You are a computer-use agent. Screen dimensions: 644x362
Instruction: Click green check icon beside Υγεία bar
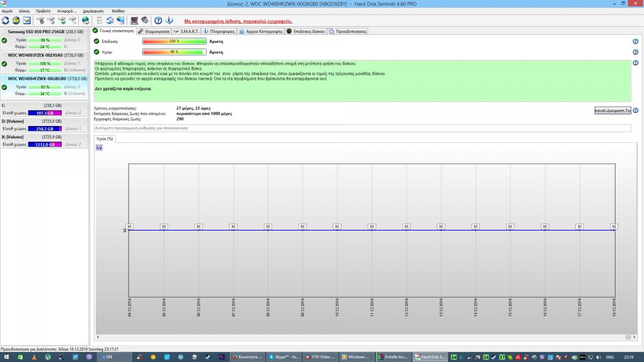click(97, 52)
